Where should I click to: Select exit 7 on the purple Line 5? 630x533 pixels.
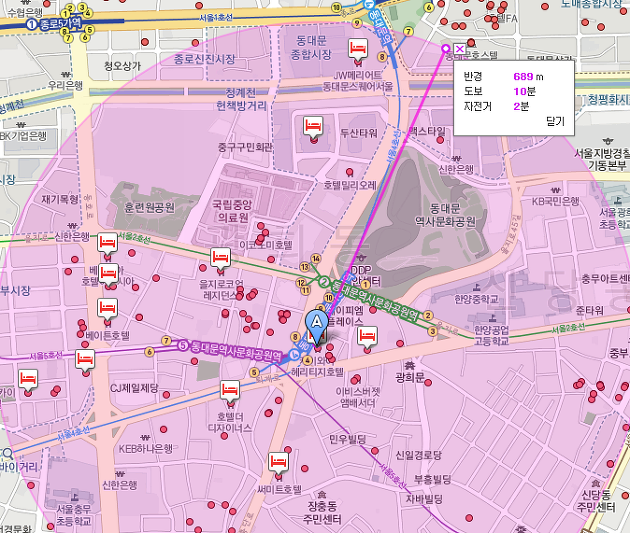pos(166,341)
